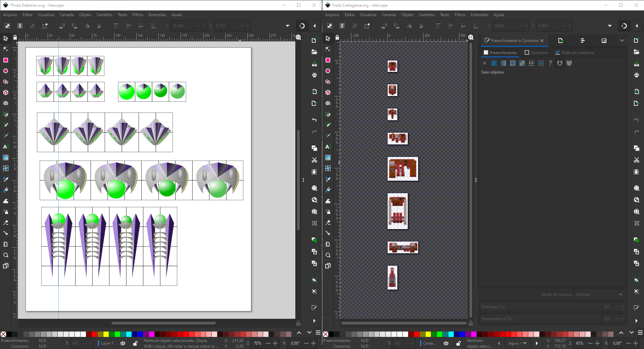Switch to the Contorno tab
This screenshot has width=644, height=349.
[x=536, y=53]
